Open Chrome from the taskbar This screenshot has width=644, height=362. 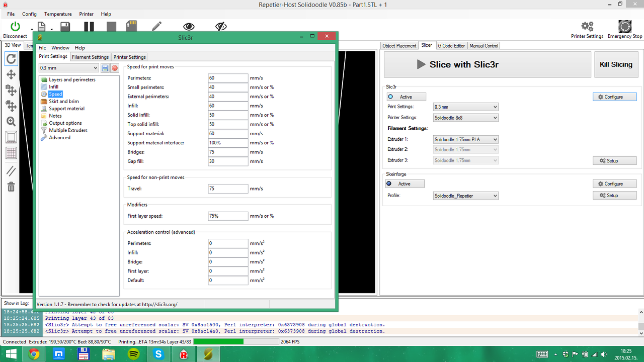[34, 354]
